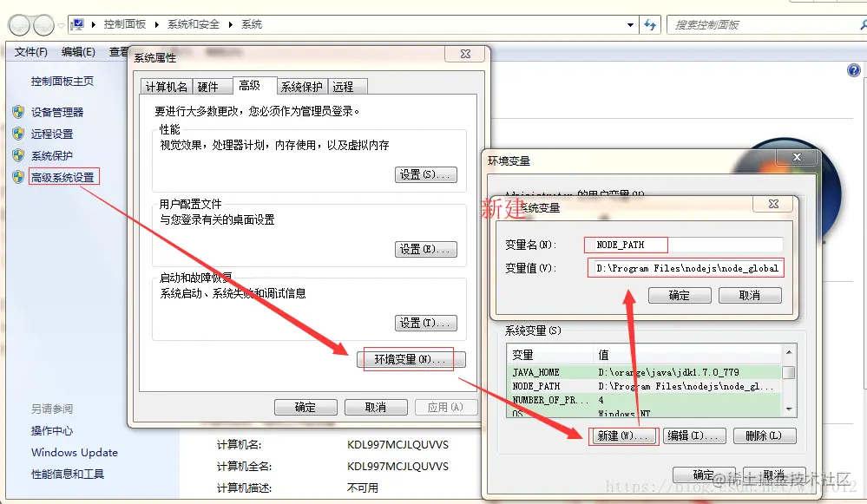The height and width of the screenshot is (504, 867).
Task: Click the 值 column header
Action: [686, 354]
